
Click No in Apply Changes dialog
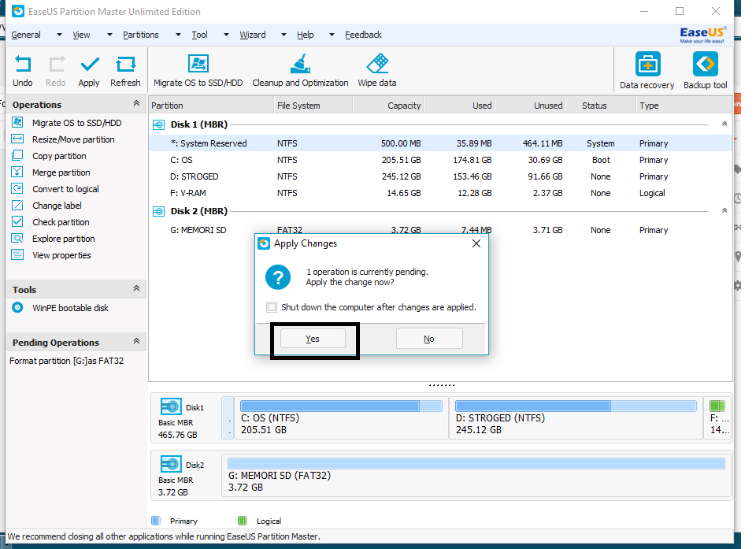429,339
